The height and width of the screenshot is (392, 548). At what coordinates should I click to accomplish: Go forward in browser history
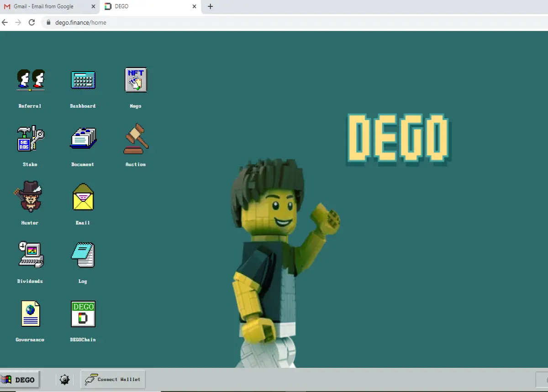[18, 22]
